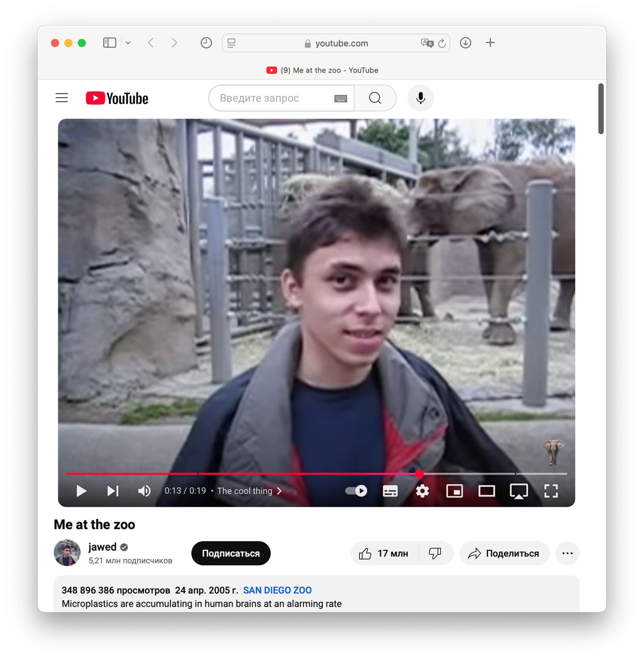Mute the video volume

(144, 491)
